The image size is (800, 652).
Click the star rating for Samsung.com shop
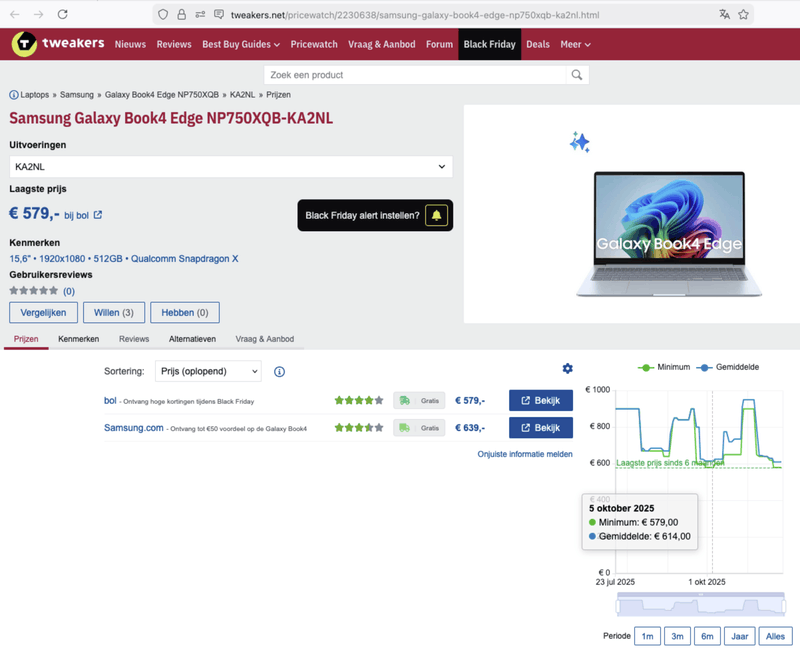(x=359, y=428)
